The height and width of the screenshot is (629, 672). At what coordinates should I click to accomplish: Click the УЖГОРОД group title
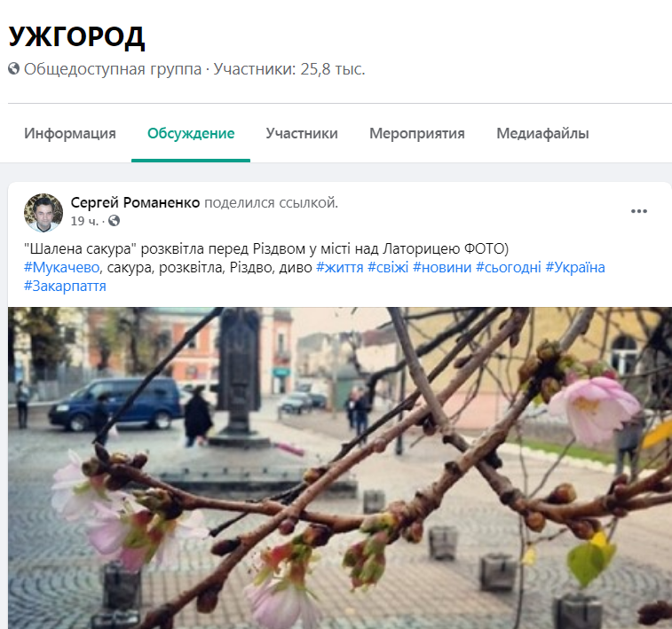(76, 37)
